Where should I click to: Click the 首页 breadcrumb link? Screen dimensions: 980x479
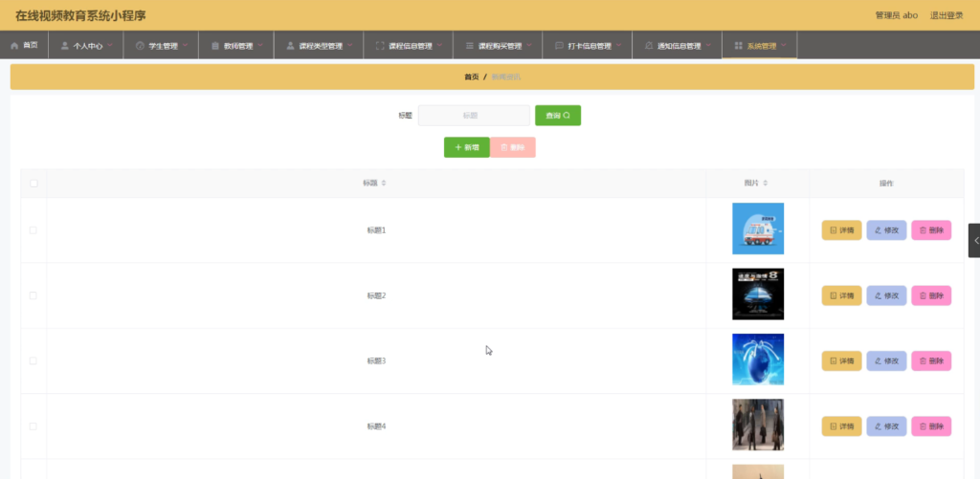coord(471,76)
